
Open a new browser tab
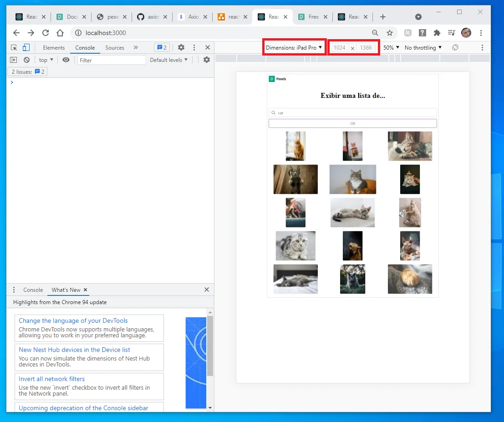(382, 17)
